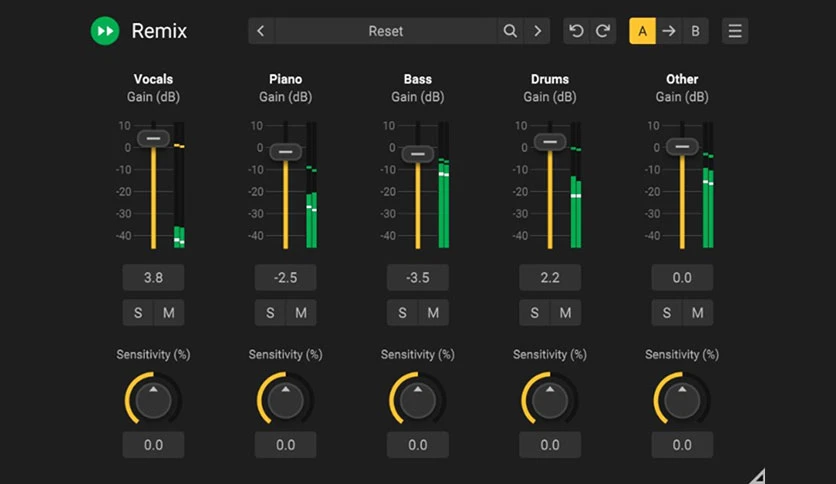Click the Piano channel label
This screenshot has width=836, height=484.
pyautogui.click(x=286, y=79)
